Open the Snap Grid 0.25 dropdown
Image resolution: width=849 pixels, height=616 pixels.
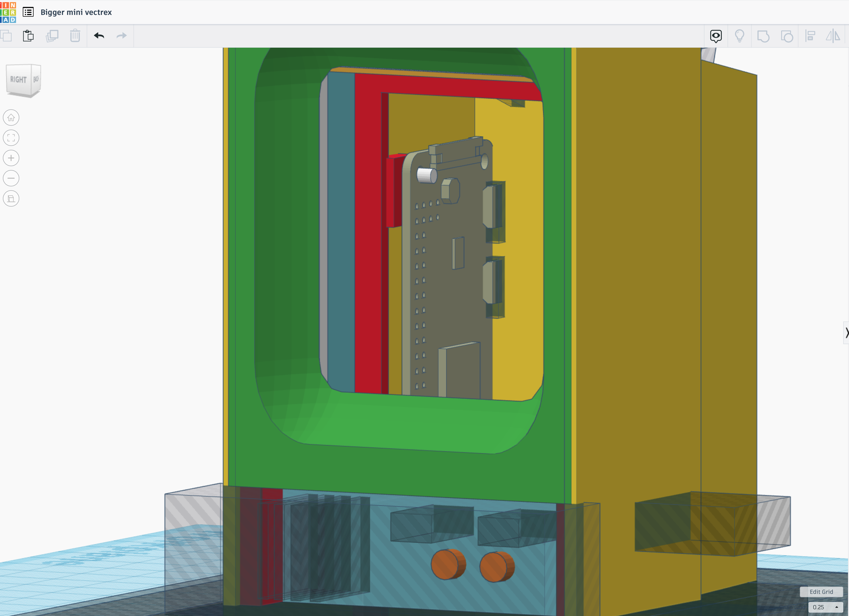pyautogui.click(x=825, y=607)
